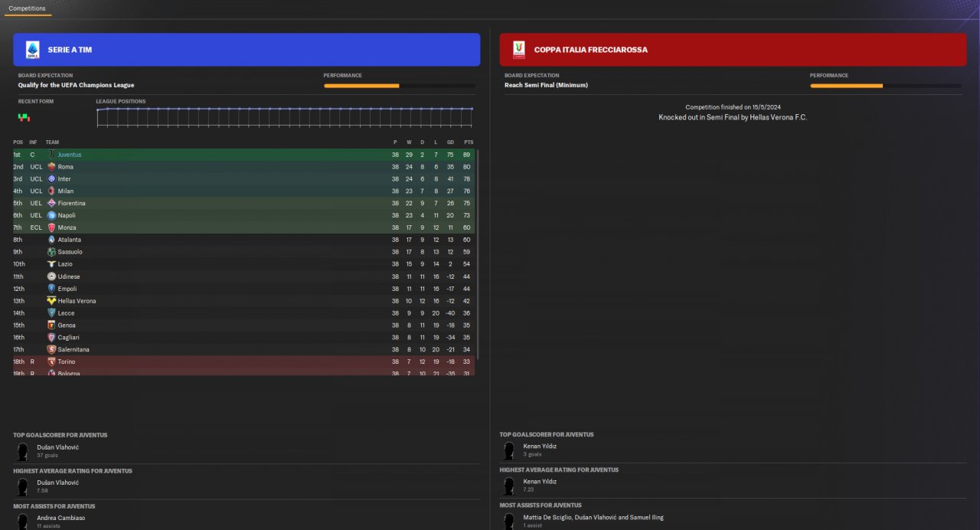Click the Empoli club badge
Viewport: 980px width, 530px height.
click(51, 289)
